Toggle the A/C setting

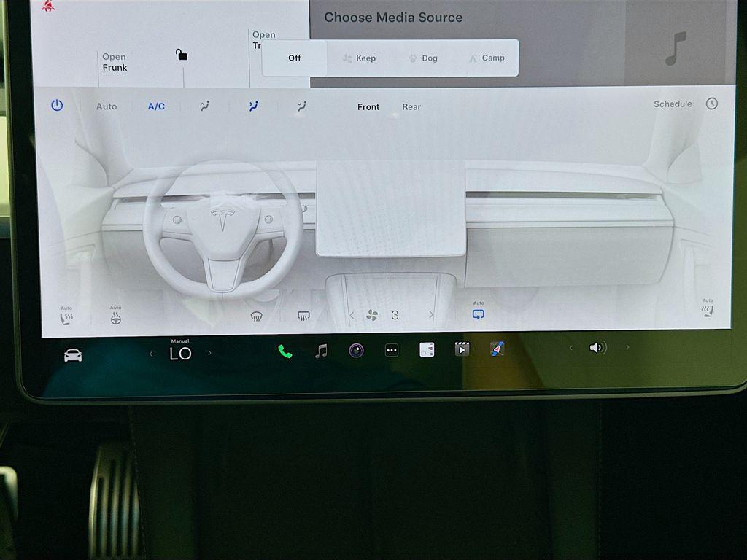tap(156, 106)
